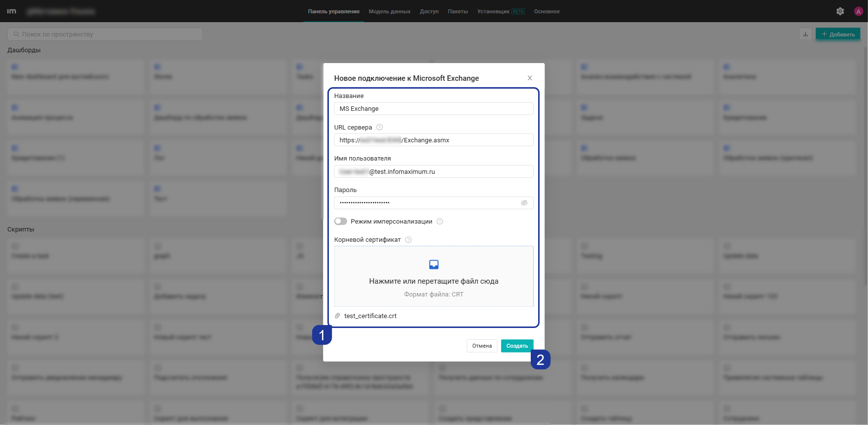Show help for URL сервера
This screenshot has height=425, width=868.
click(x=380, y=127)
